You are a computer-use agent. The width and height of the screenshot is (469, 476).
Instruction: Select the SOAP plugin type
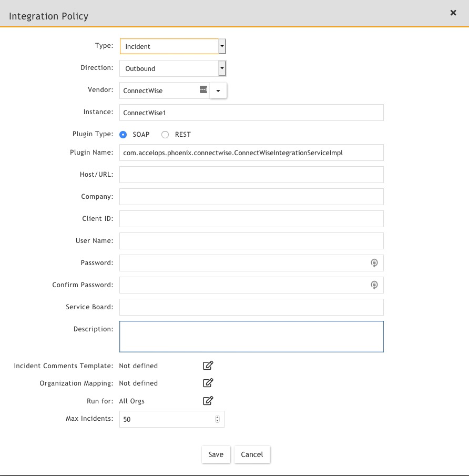pyautogui.click(x=124, y=135)
